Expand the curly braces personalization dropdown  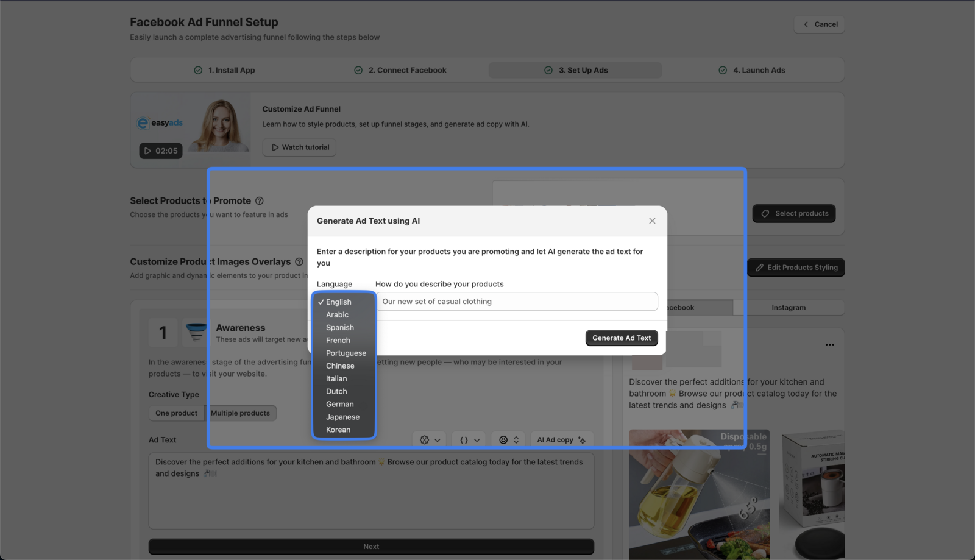click(468, 439)
